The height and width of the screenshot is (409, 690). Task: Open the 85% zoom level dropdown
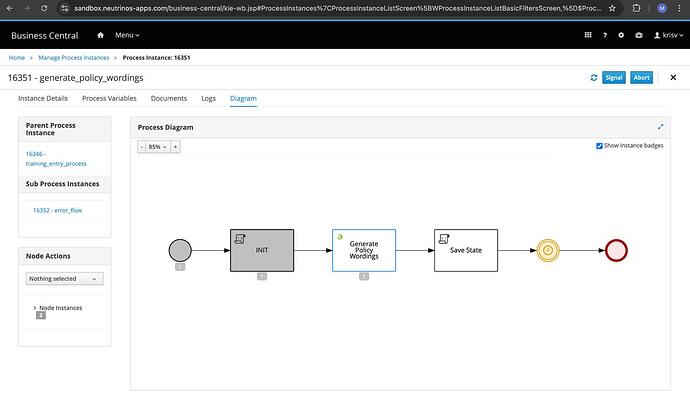coord(158,147)
